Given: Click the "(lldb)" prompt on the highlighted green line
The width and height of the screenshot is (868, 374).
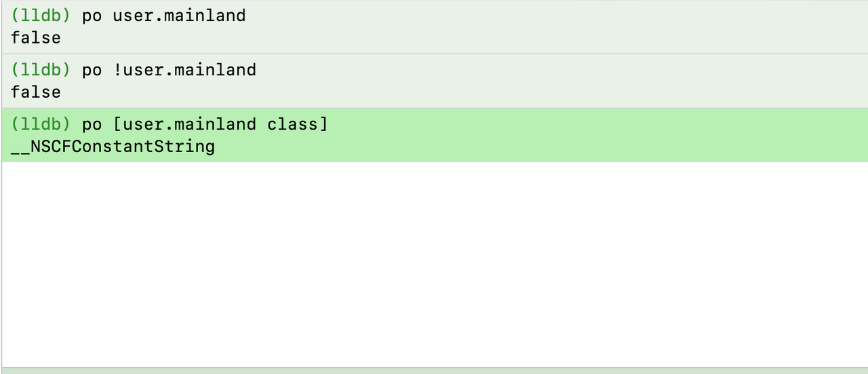Looking at the screenshot, I should [41, 124].
